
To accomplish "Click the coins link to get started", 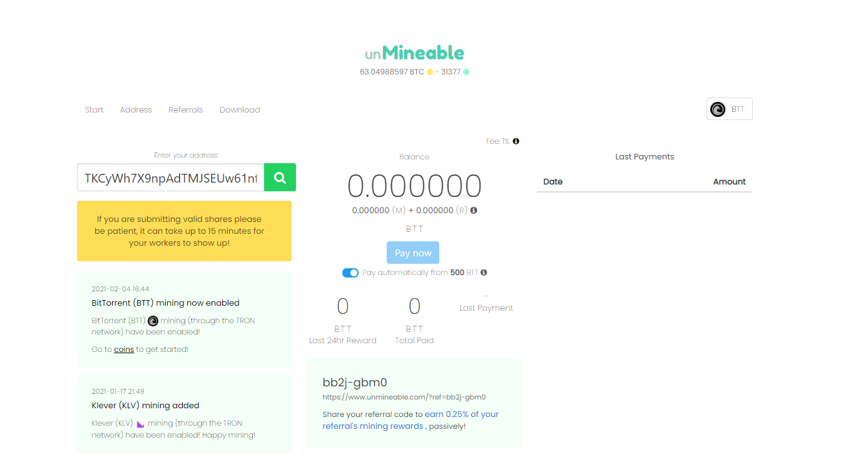I will click(123, 349).
